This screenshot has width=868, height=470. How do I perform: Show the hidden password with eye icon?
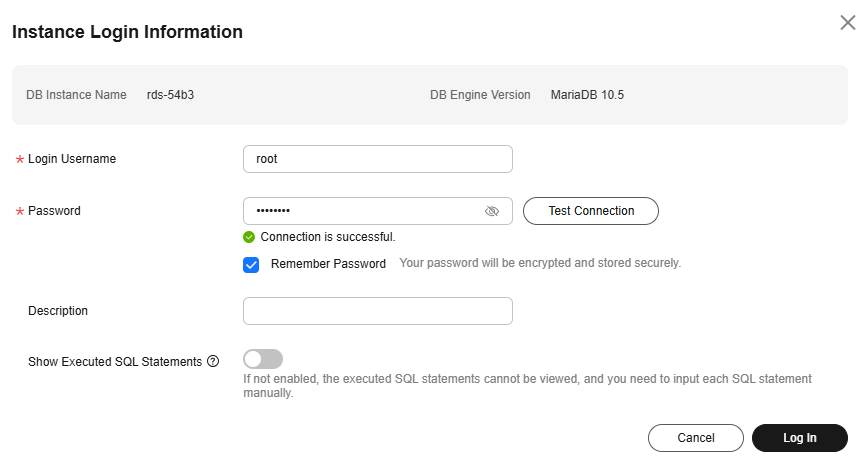[x=492, y=211]
